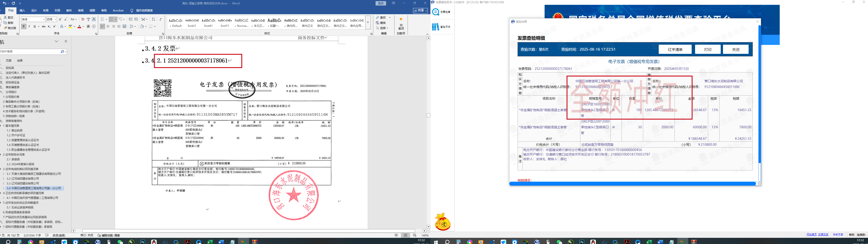Clear all formatting with eraser icon

click(x=83, y=19)
